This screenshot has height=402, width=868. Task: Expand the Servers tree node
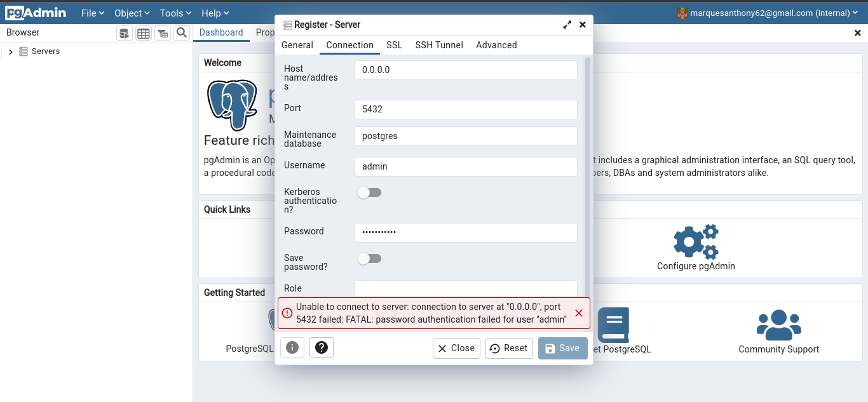[x=10, y=51]
